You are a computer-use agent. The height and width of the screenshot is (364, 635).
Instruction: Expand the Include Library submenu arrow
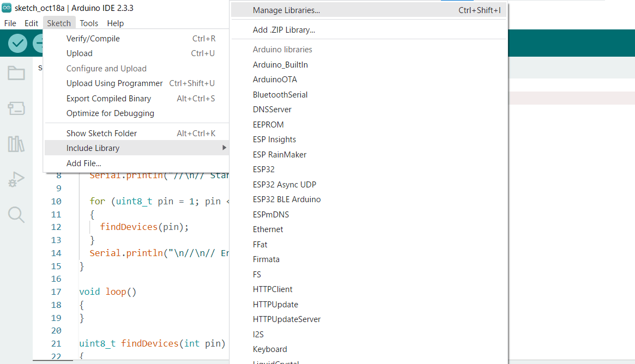[224, 148]
